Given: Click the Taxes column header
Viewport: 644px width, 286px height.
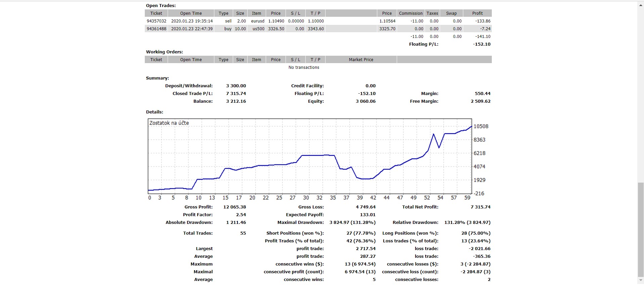Looking at the screenshot, I should coord(432,13).
